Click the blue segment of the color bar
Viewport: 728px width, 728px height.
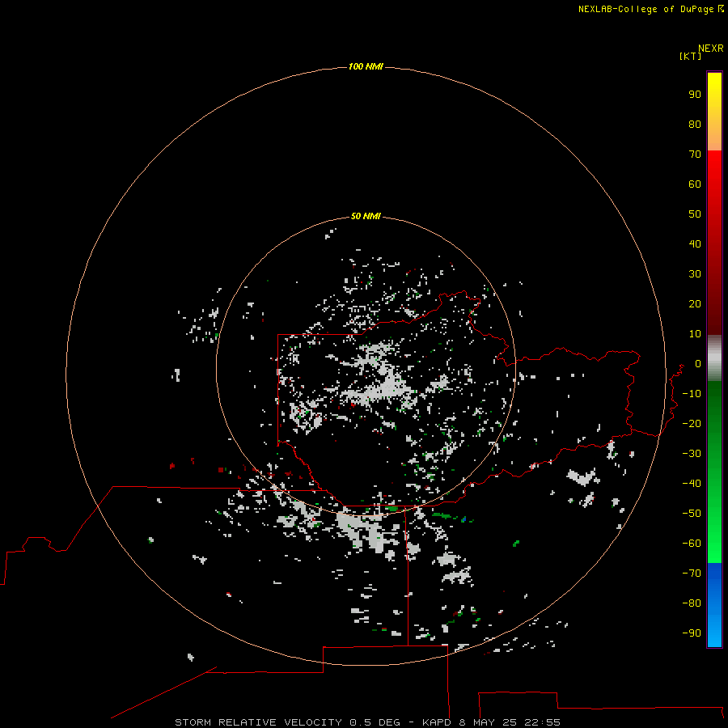click(x=714, y=604)
